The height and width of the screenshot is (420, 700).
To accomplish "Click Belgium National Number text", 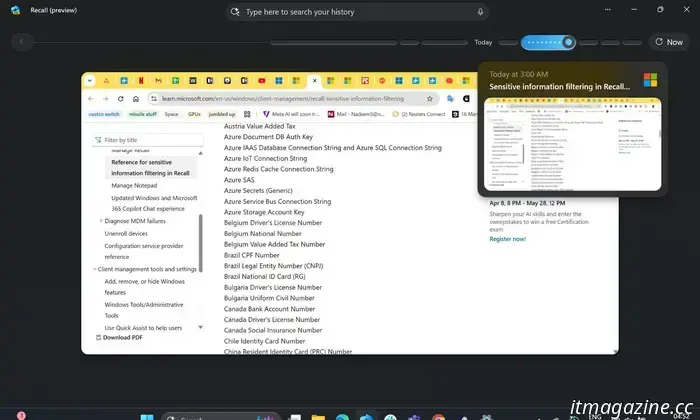I will tap(262, 233).
